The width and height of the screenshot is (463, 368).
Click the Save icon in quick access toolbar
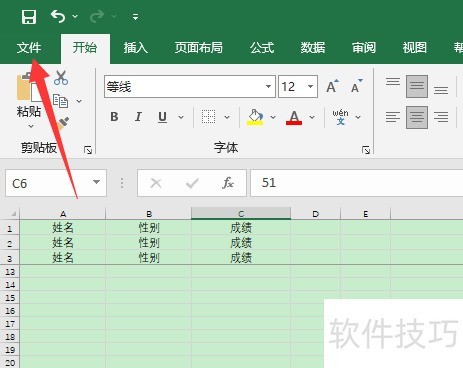click(29, 16)
